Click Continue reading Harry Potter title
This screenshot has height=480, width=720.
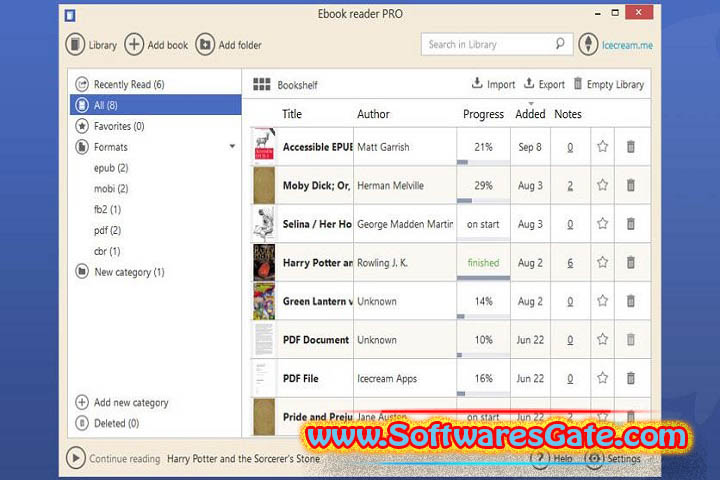click(x=243, y=458)
